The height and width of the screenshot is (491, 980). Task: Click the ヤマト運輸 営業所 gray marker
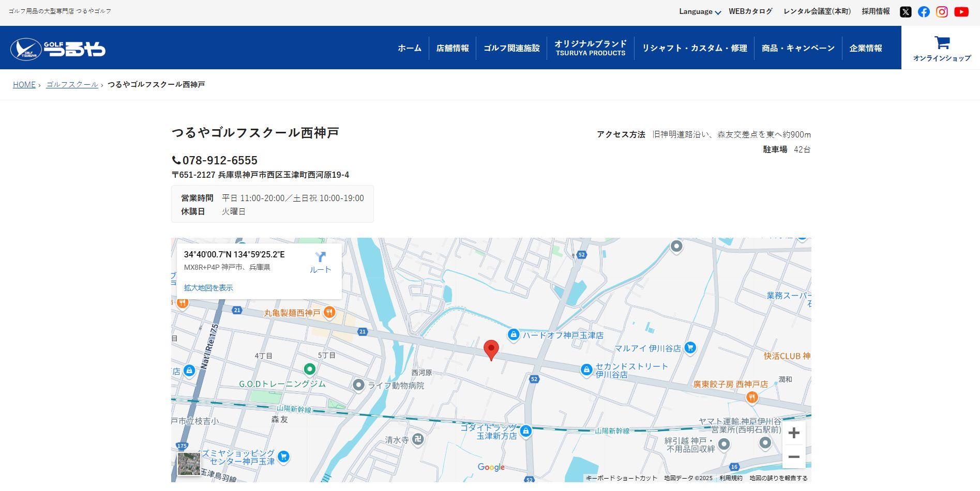[765, 443]
